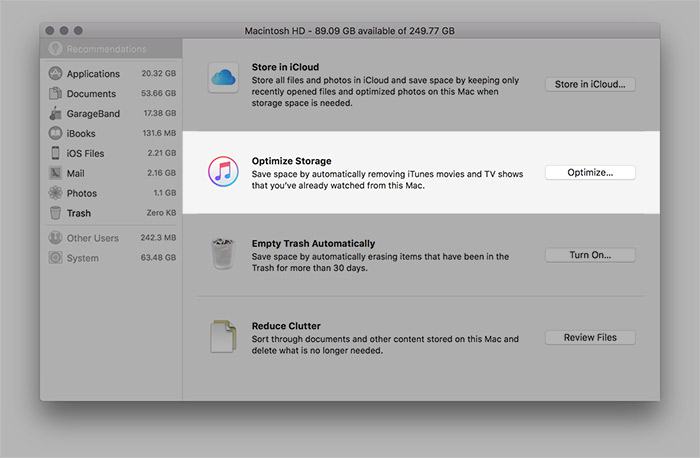This screenshot has width=700, height=458.
Task: Turn On Empty Trash Automatically
Action: (x=590, y=255)
